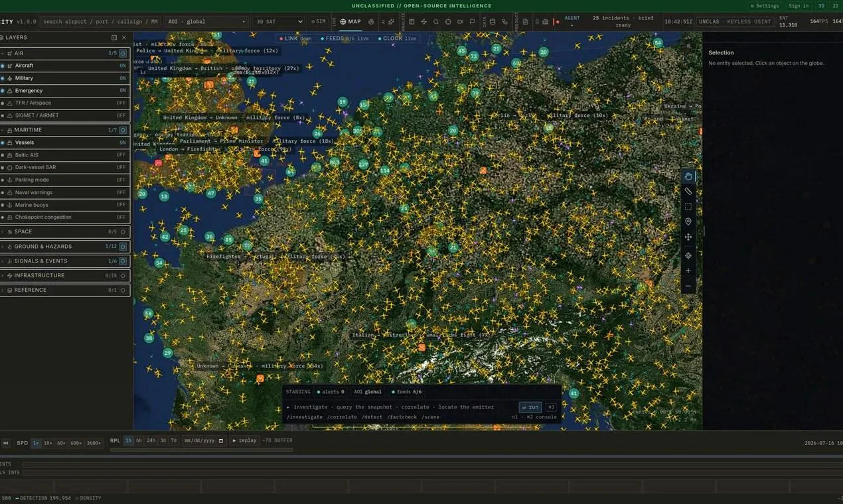Screen dimensions: 843x504
Task: Click the Sign in link
Action: point(799,6)
